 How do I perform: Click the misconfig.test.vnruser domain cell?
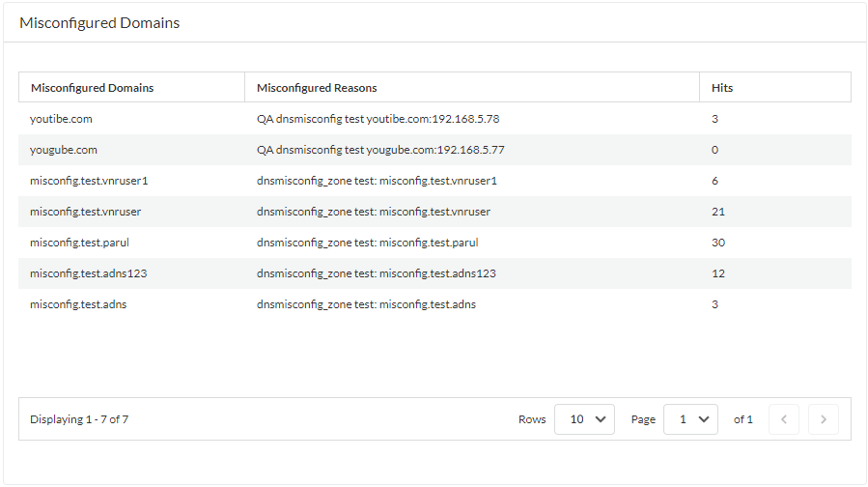pos(86,212)
